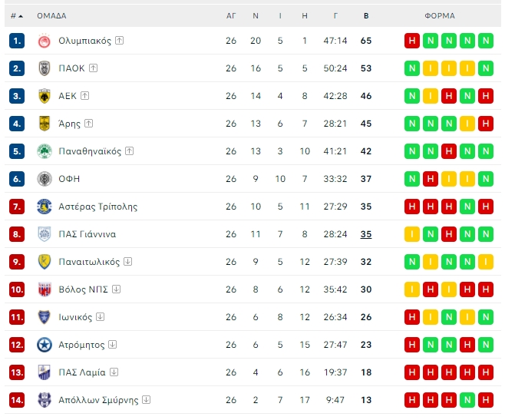Click the Ολυμπιακός team crest
The width and height of the screenshot is (505, 420).
pos(44,41)
